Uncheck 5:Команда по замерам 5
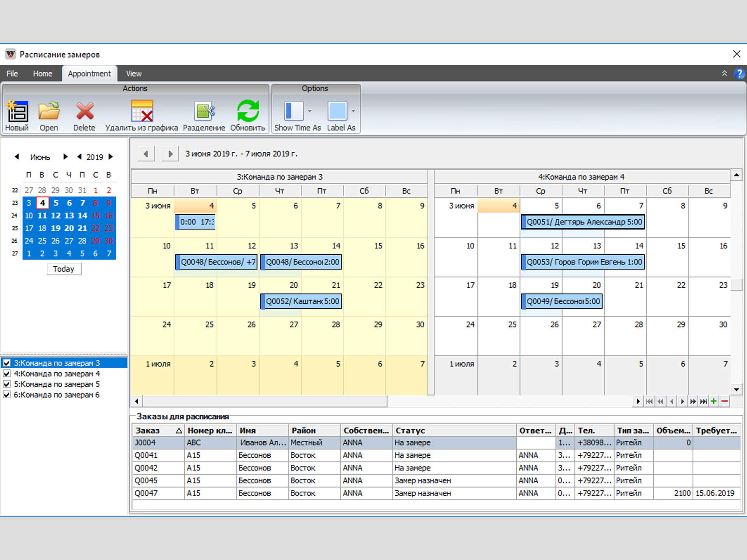 (x=7, y=384)
